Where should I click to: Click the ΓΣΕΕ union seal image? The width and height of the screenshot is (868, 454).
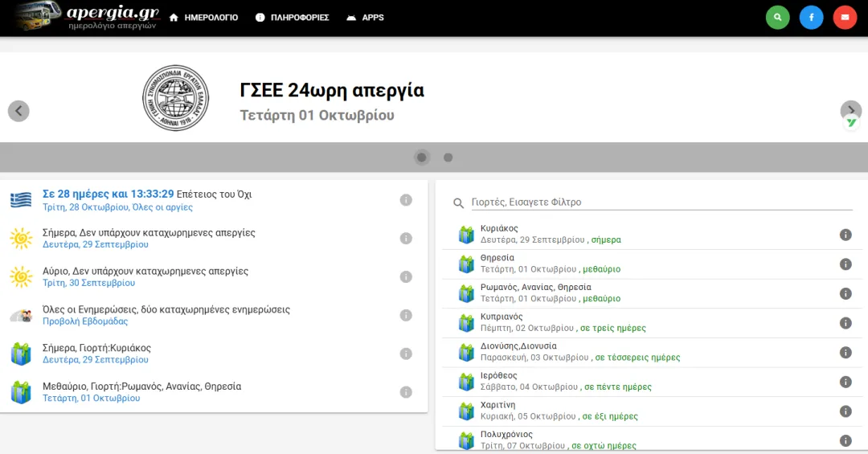[175, 99]
